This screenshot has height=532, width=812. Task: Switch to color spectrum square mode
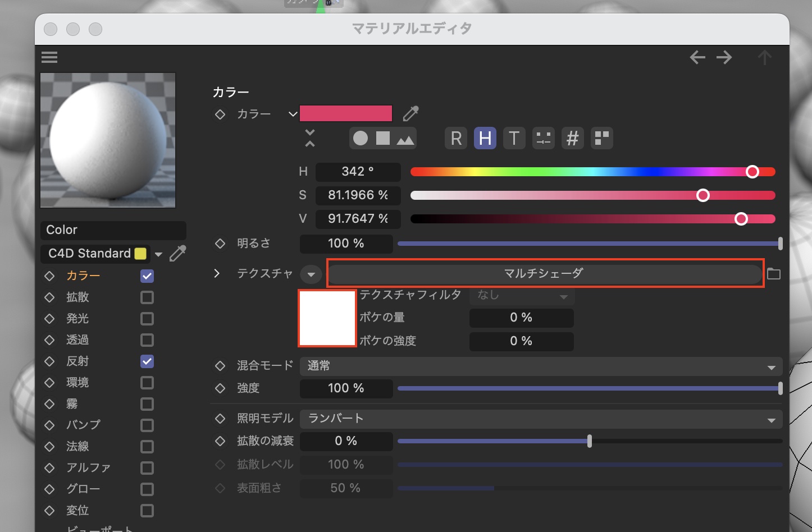click(x=383, y=138)
